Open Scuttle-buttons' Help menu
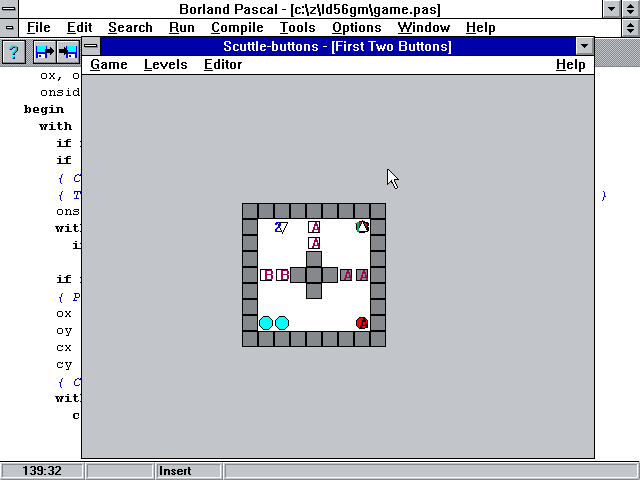 point(570,64)
